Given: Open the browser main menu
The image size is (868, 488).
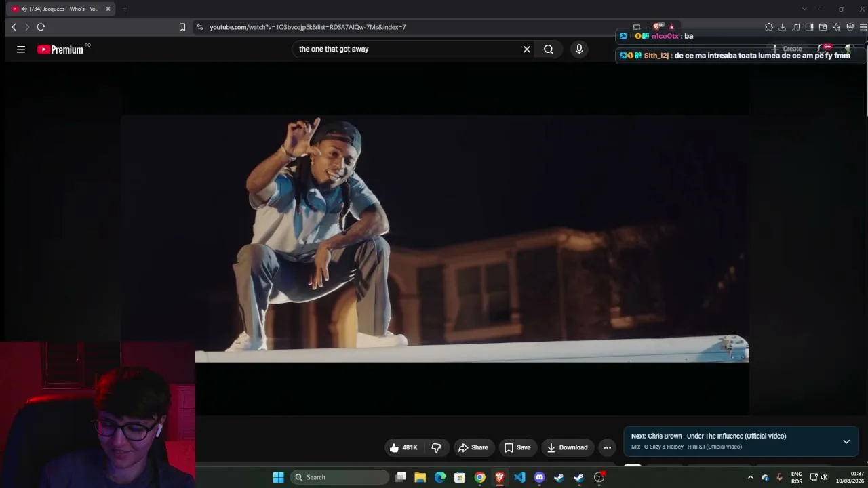Looking at the screenshot, I should [863, 27].
